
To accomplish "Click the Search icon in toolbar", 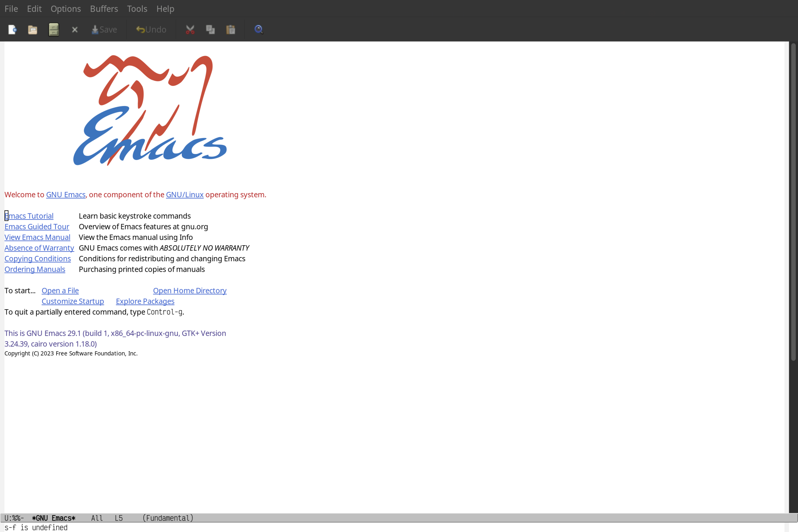I will click(x=258, y=29).
